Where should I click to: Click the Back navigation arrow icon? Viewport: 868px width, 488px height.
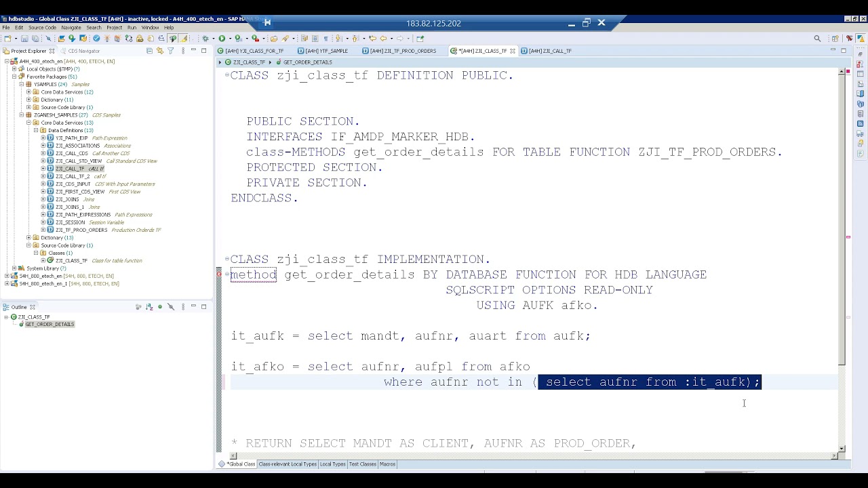pos(383,39)
